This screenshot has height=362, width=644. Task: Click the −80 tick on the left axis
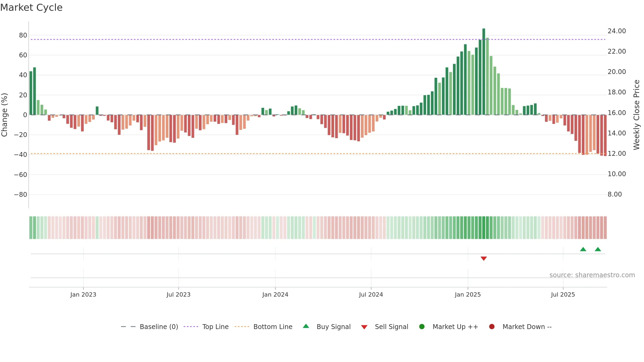pos(21,194)
